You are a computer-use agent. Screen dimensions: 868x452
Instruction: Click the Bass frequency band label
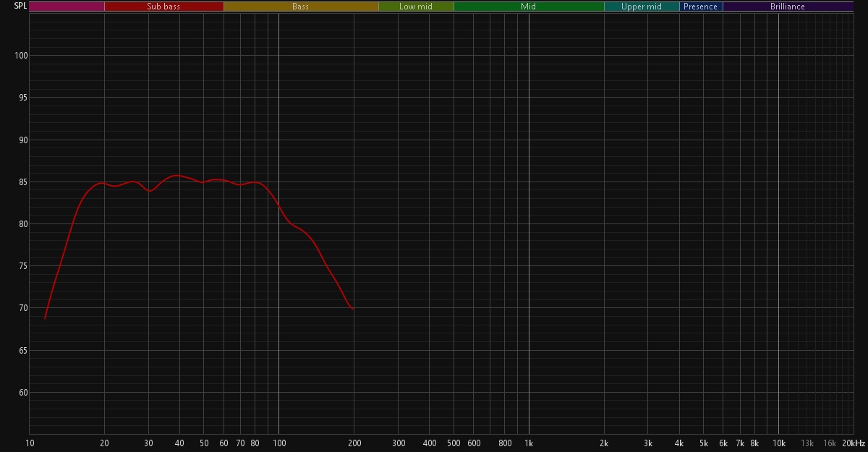pyautogui.click(x=300, y=7)
